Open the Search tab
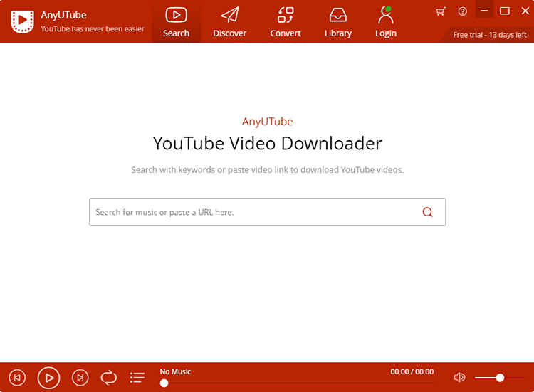 pos(176,22)
